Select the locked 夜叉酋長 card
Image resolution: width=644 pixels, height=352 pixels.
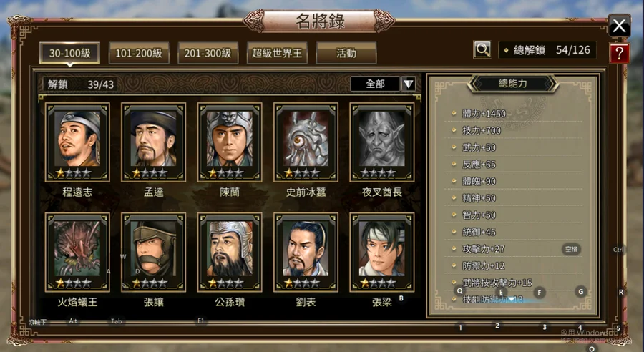tap(382, 142)
